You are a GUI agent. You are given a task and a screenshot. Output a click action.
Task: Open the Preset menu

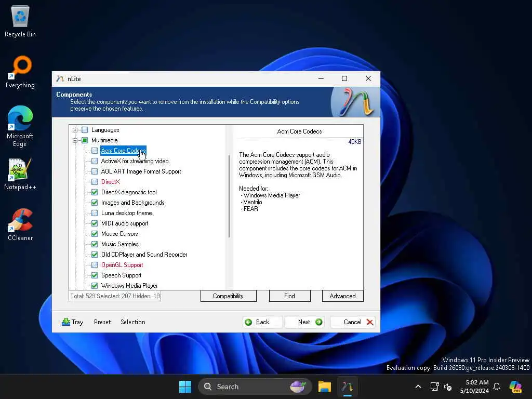coord(102,322)
